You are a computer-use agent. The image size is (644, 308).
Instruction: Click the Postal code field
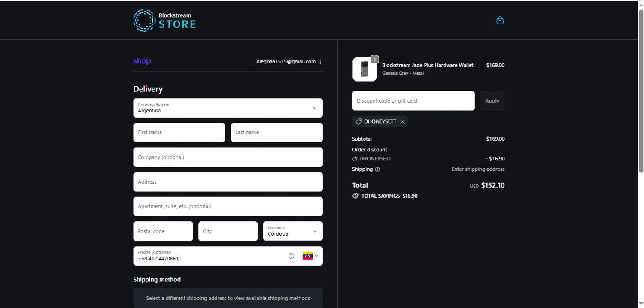(163, 231)
